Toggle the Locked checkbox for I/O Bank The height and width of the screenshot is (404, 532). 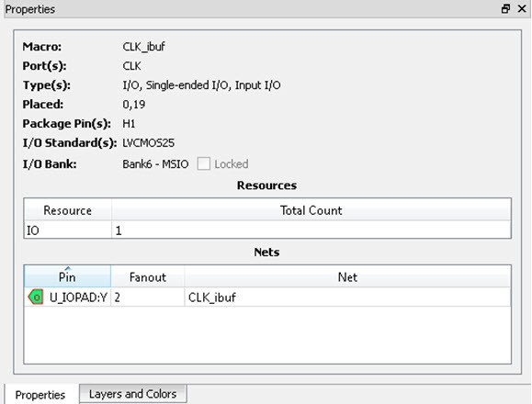pyautogui.click(x=204, y=163)
